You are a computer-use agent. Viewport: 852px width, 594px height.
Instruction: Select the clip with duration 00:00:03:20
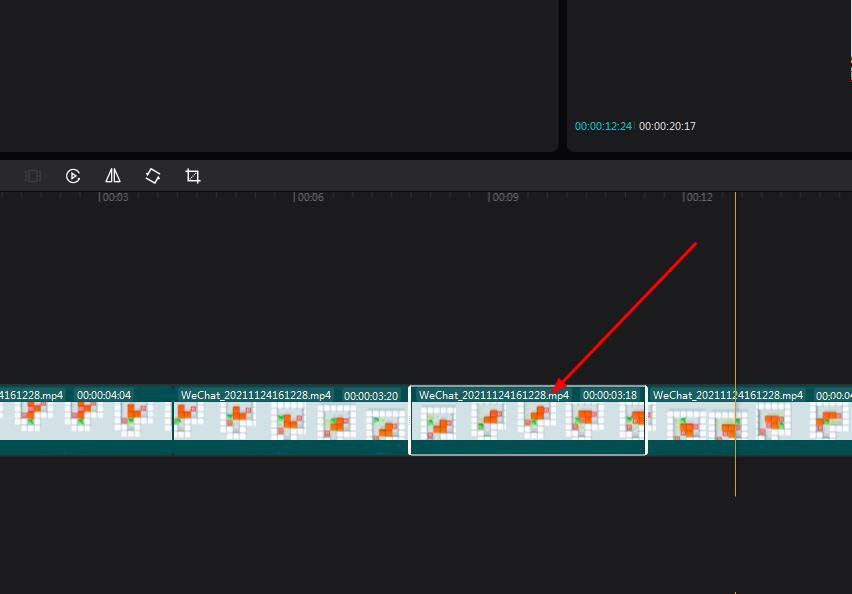click(x=290, y=420)
